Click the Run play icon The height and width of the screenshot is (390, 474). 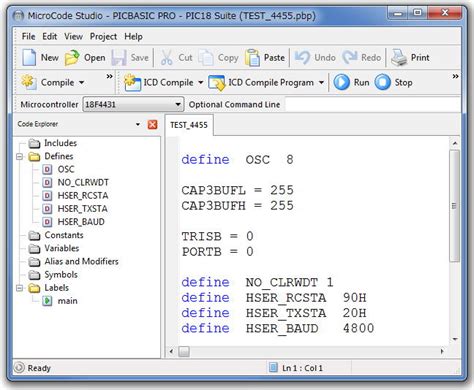click(342, 82)
